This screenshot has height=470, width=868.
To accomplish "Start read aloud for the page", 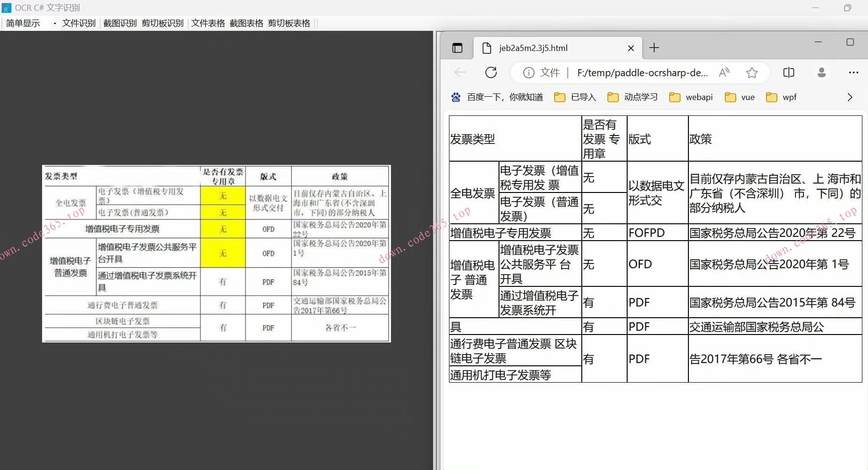I will (x=724, y=72).
